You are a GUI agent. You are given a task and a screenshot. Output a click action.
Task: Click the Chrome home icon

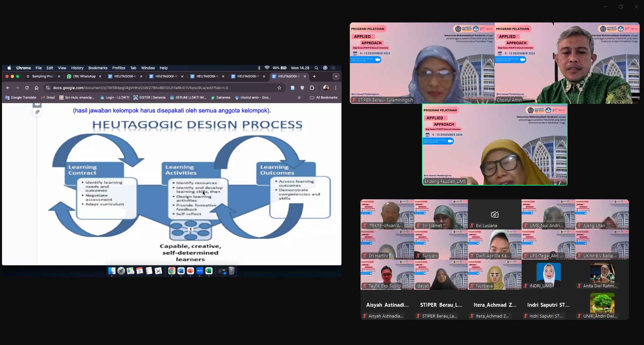coord(37,88)
